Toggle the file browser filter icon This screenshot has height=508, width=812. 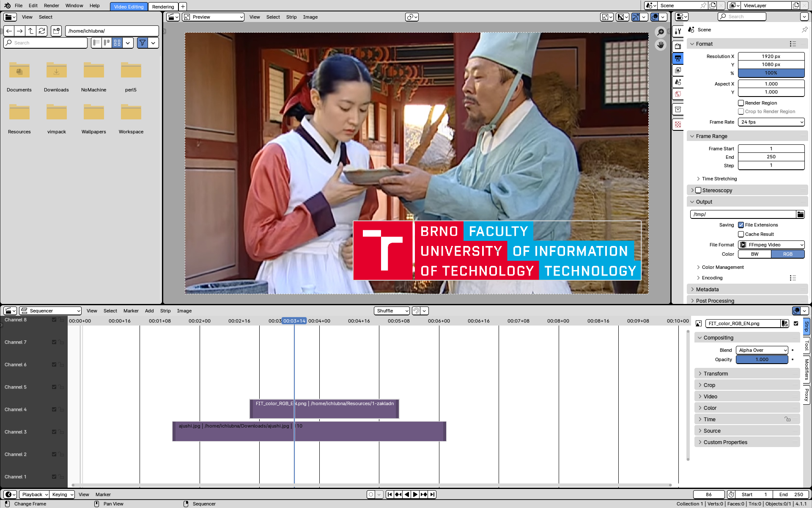coord(143,43)
